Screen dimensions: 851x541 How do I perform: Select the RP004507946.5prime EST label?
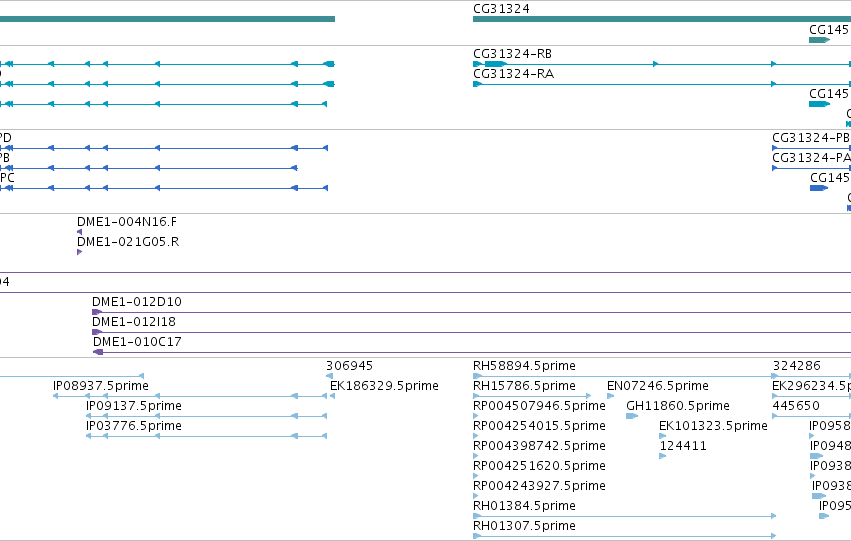[x=539, y=406]
